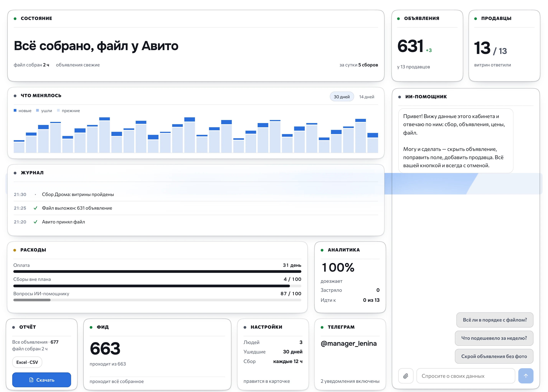The height and width of the screenshot is (392, 548).
Task: Click проходит всё собранное note
Action: 116,381
